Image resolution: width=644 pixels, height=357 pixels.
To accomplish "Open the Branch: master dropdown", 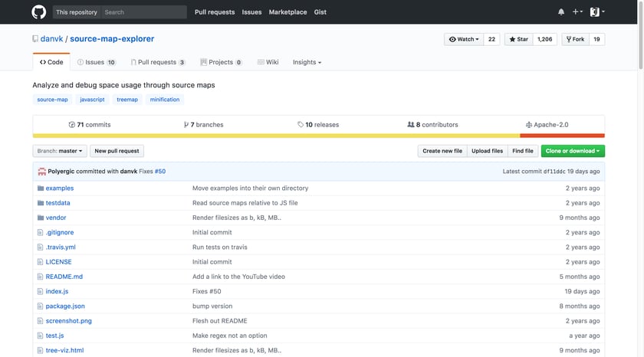I will point(60,151).
